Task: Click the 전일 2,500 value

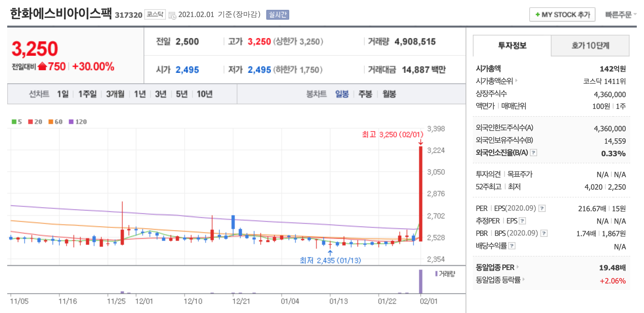Action: 187,42
